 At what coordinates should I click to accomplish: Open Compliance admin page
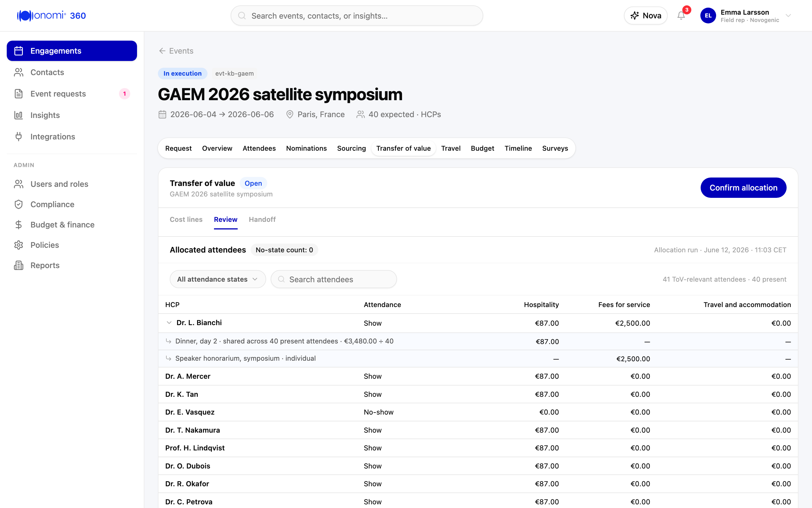pyautogui.click(x=72, y=204)
